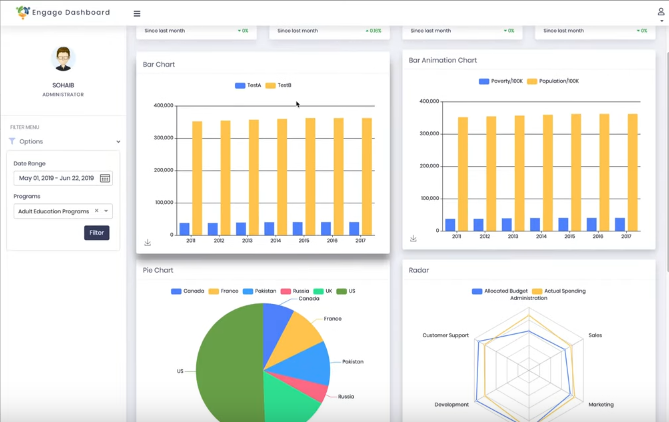Screen dimensions: 669x422
Task: Open the date range calendar icon
Action: pos(105,178)
